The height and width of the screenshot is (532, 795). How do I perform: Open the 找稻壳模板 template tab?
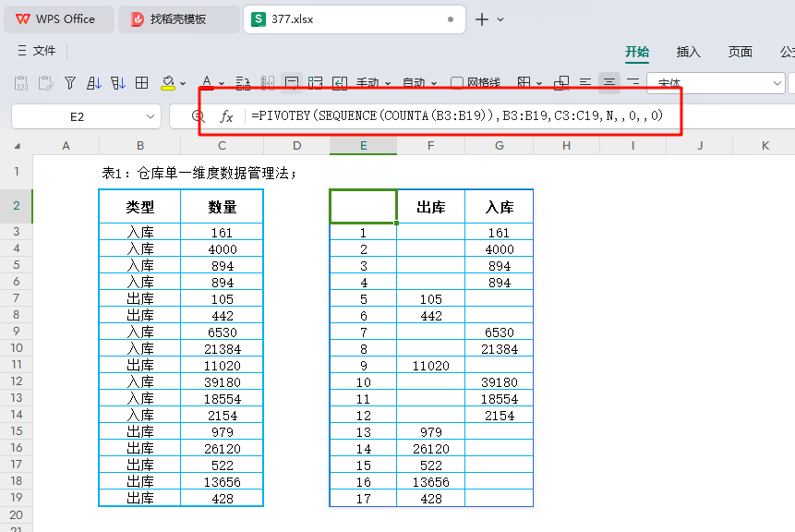click(x=178, y=19)
